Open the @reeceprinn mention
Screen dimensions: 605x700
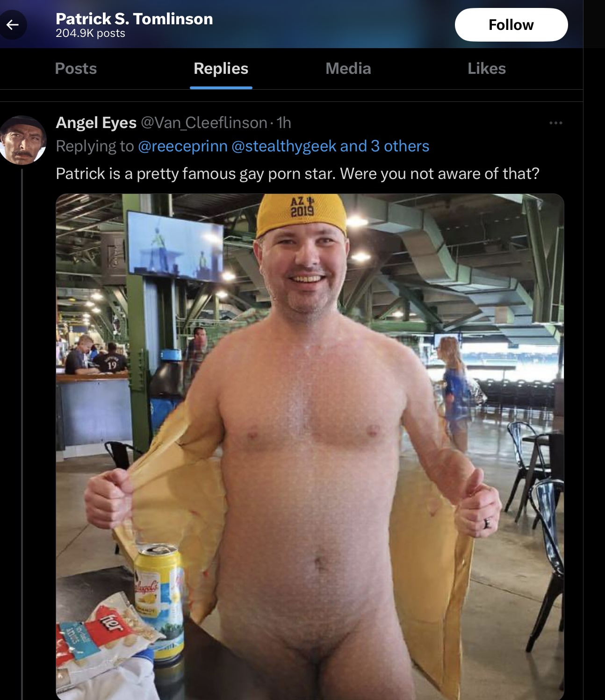click(x=183, y=146)
